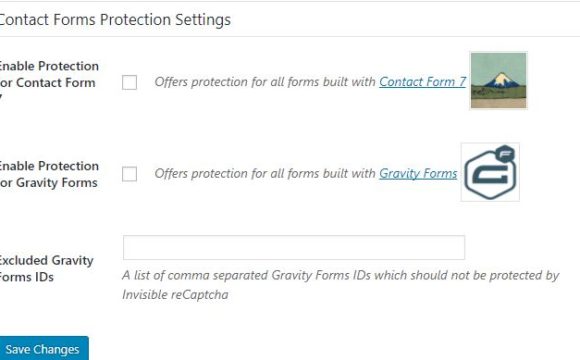Viewport: 580px width, 360px height.
Task: Click the Enable Protection for Gravity Forms label
Action: [49, 174]
